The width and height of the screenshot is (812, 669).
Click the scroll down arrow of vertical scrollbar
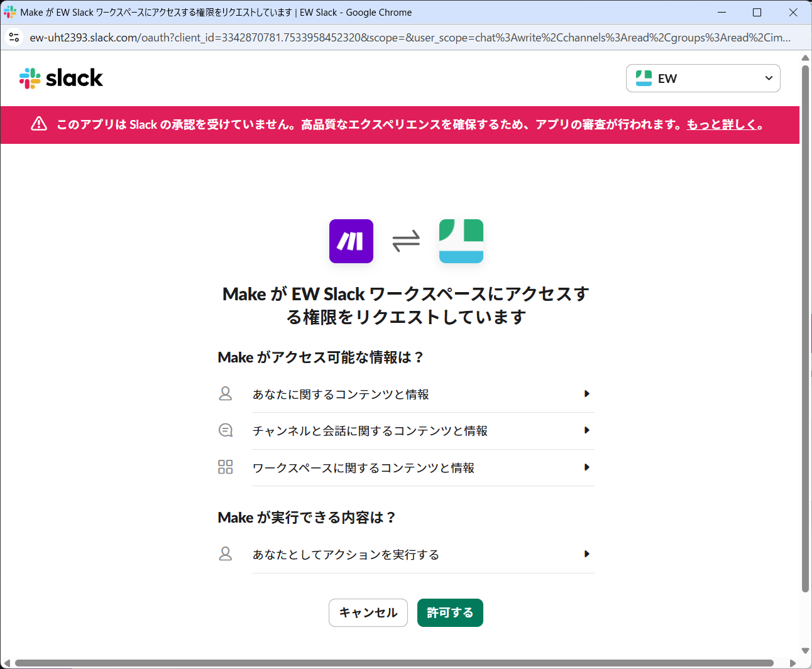point(805,651)
